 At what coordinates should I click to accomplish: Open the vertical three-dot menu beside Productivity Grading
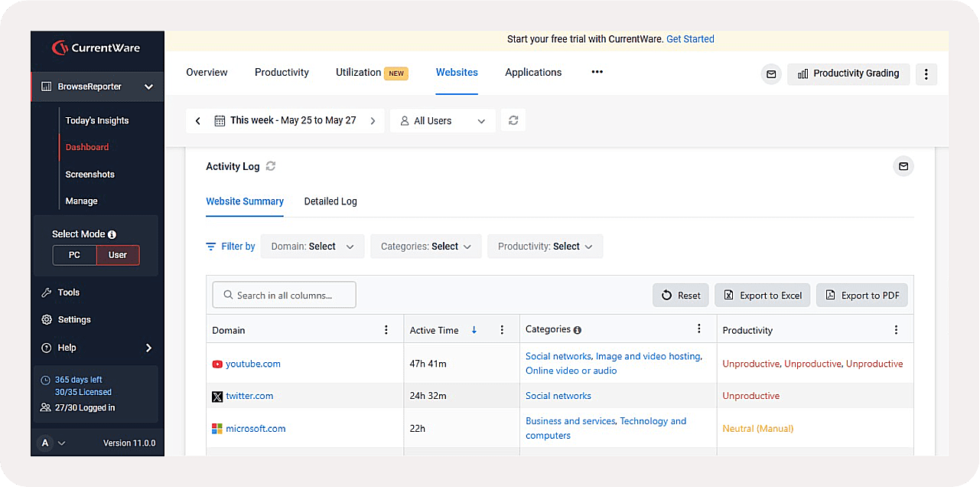[926, 74]
